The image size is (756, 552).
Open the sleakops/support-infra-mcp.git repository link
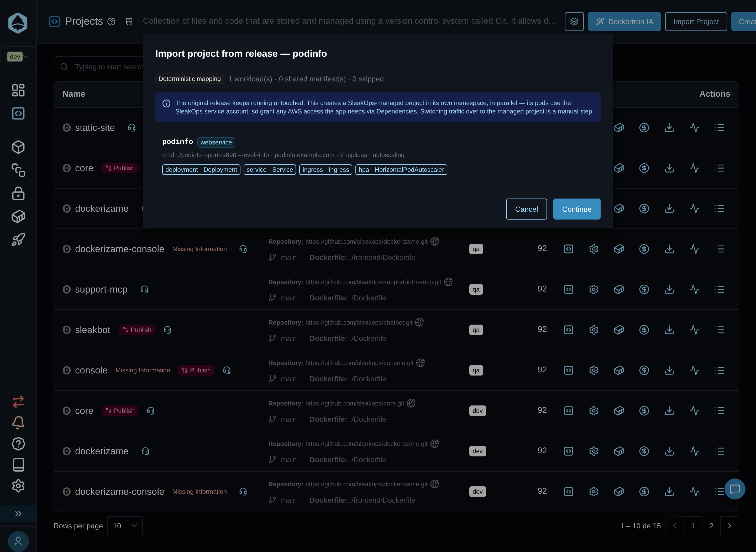click(x=373, y=282)
